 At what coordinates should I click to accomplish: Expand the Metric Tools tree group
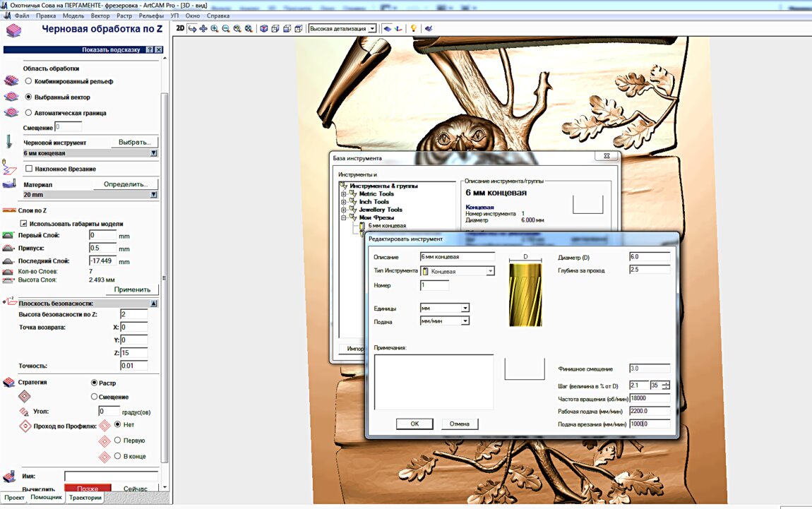[343, 194]
